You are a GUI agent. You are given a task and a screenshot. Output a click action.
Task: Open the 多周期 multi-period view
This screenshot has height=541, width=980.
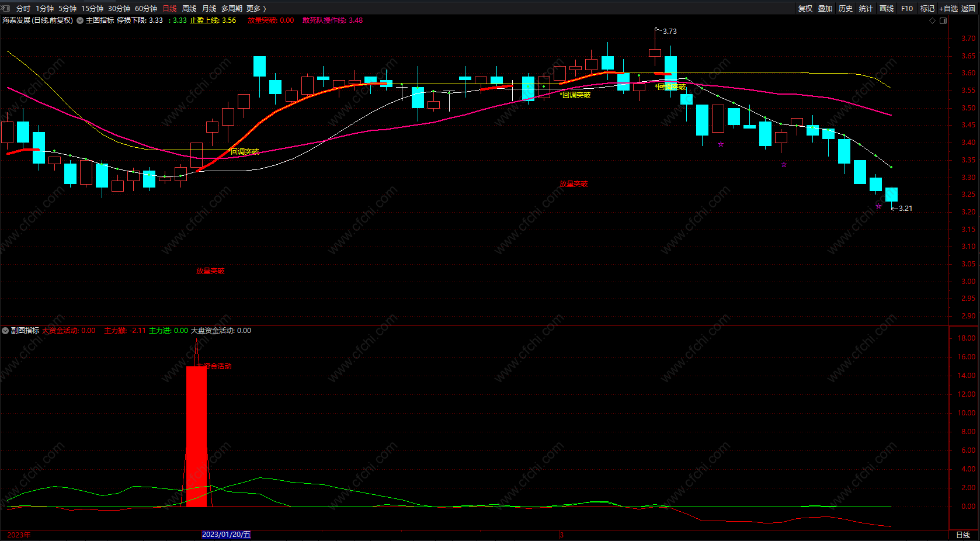(232, 9)
